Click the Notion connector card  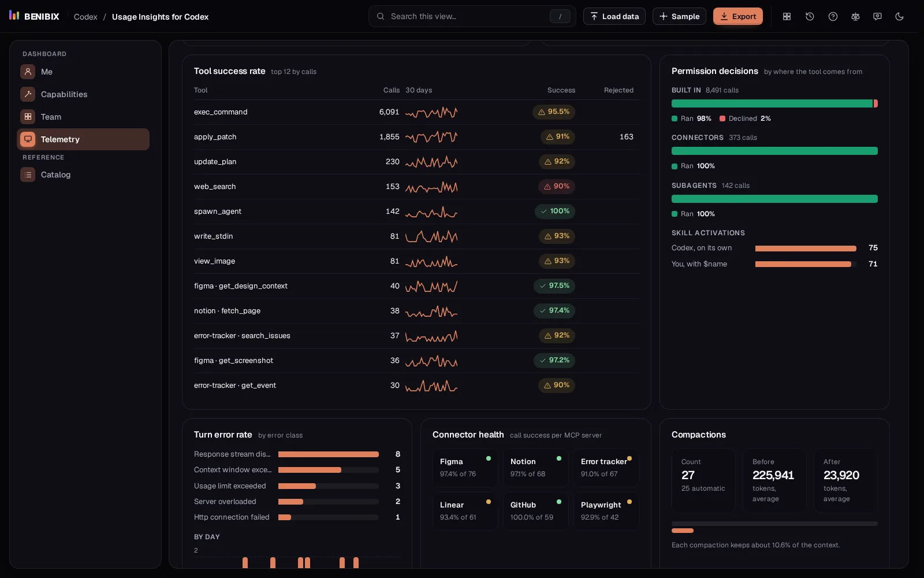point(536,468)
